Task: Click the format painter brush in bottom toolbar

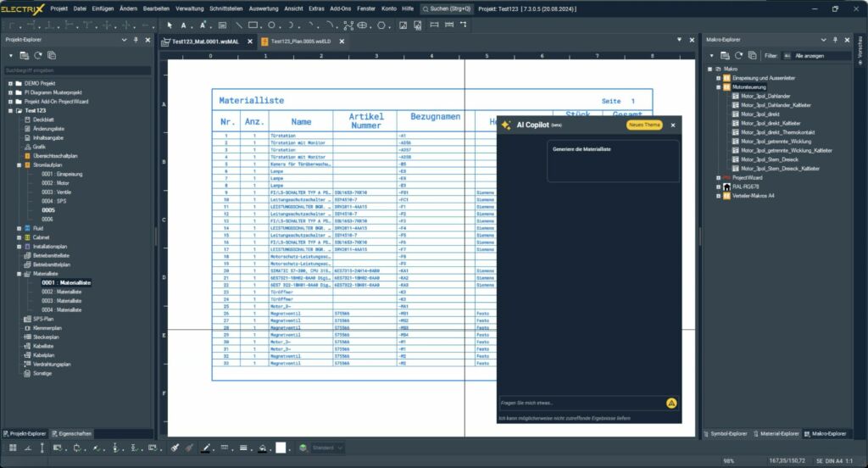Action: click(x=175, y=447)
